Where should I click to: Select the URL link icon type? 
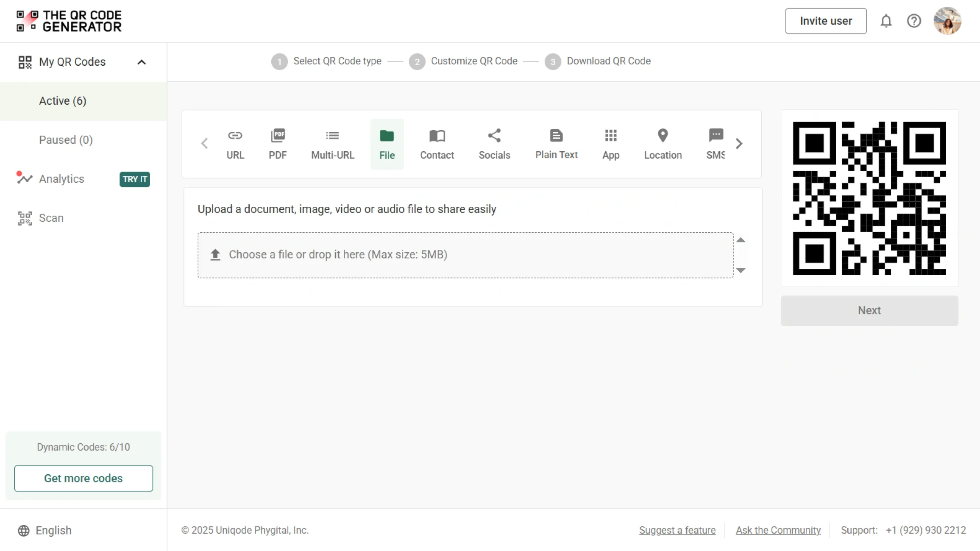pyautogui.click(x=235, y=144)
